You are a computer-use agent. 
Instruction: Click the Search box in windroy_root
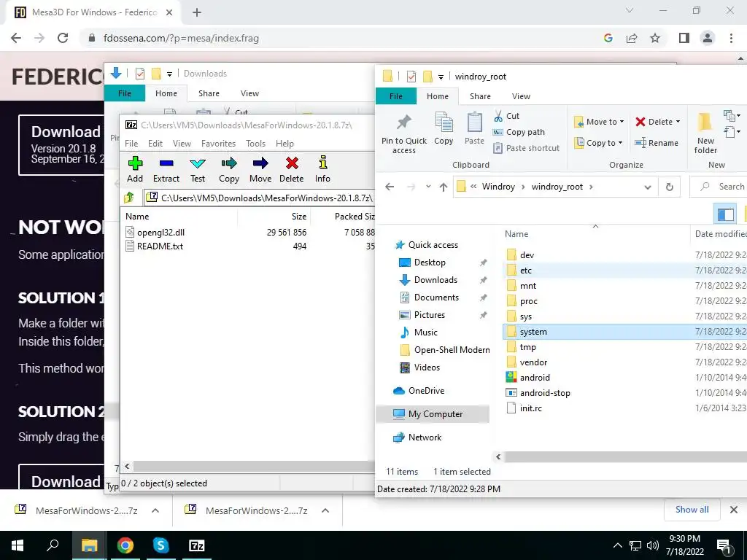(720, 187)
